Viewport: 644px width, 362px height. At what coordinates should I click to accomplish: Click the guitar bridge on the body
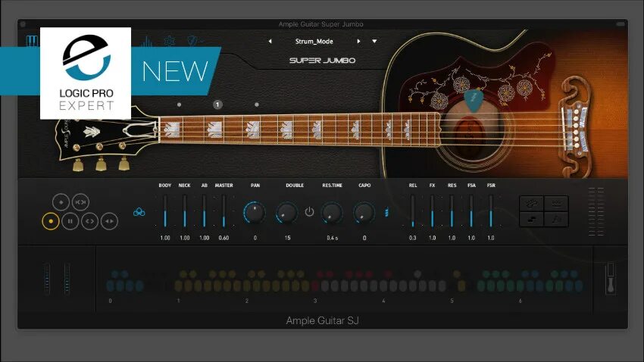point(575,127)
